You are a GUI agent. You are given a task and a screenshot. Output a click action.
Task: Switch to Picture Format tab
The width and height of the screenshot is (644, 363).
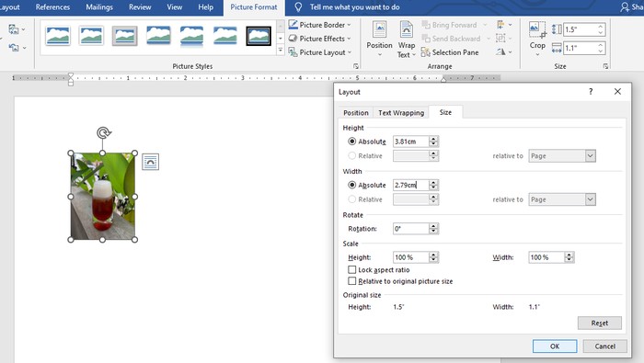click(254, 7)
